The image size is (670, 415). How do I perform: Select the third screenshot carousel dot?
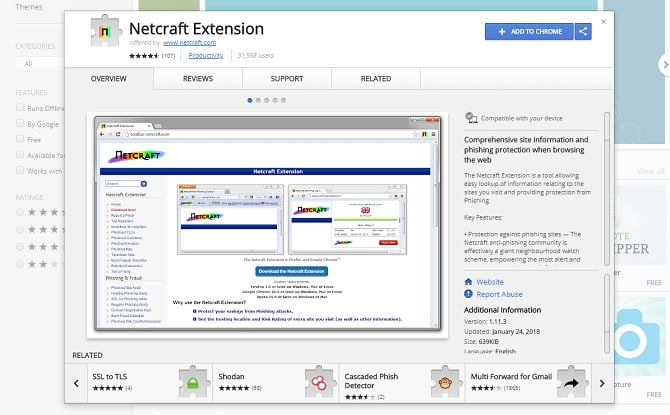(x=267, y=100)
